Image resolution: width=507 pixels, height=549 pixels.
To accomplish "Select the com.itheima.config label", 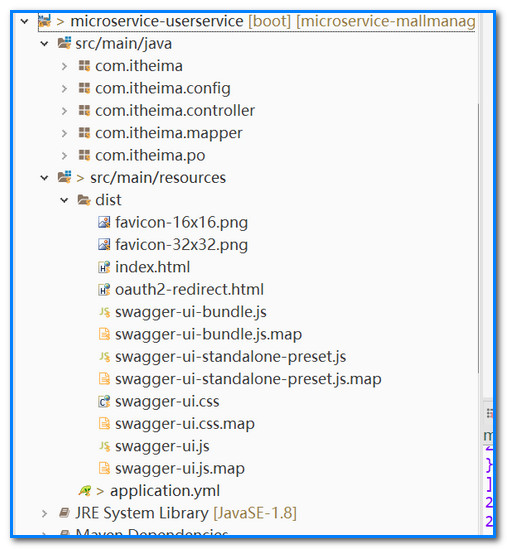I will [x=163, y=89].
